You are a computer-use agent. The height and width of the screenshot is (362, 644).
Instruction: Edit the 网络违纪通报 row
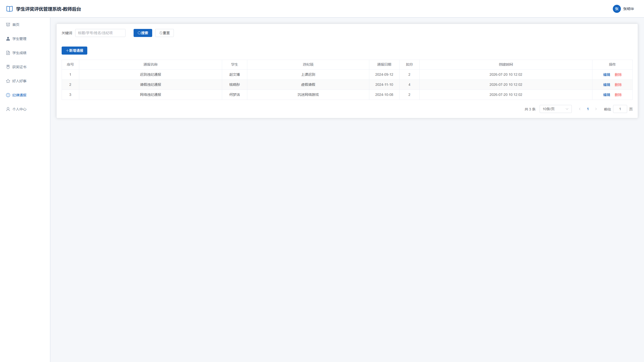(607, 95)
